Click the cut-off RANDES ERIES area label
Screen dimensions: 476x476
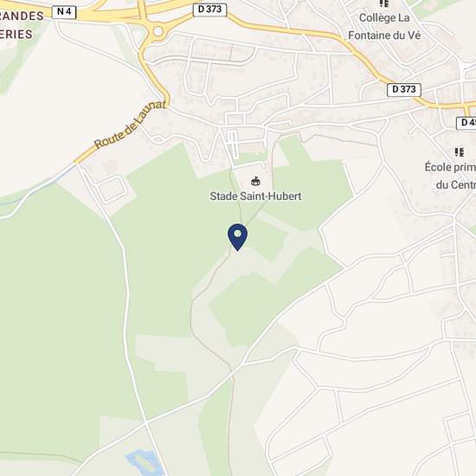tap(22, 25)
